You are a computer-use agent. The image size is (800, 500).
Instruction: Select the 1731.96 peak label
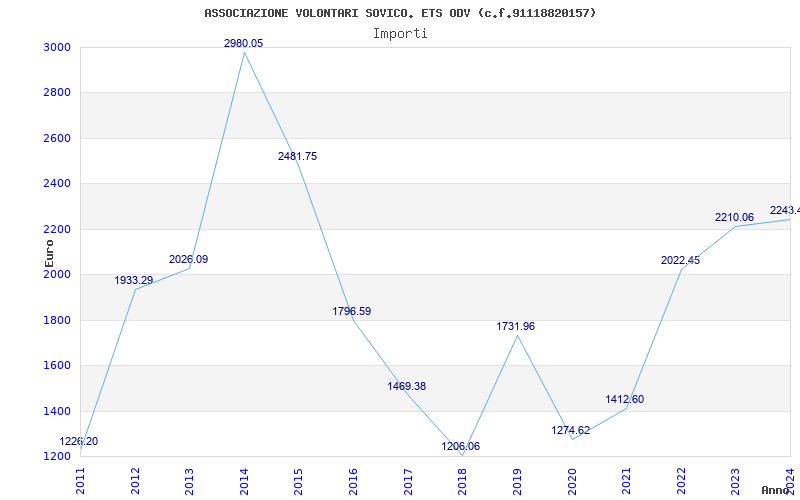point(516,326)
